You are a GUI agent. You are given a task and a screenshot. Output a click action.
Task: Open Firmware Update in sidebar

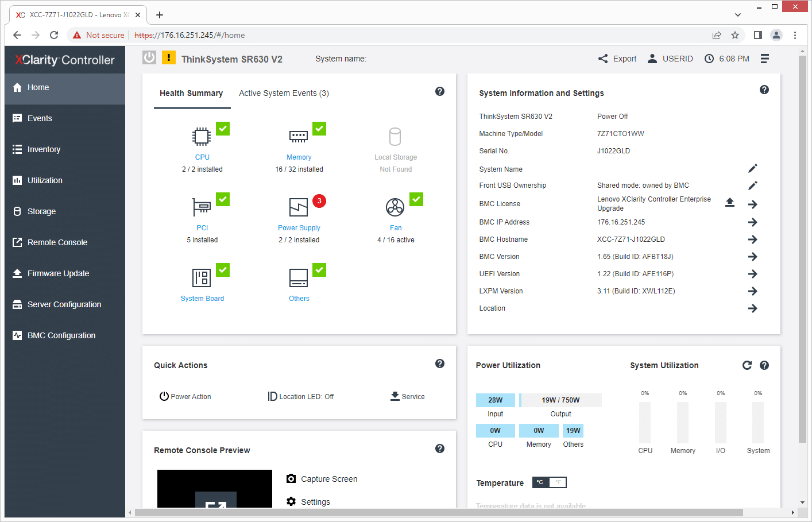click(65, 273)
